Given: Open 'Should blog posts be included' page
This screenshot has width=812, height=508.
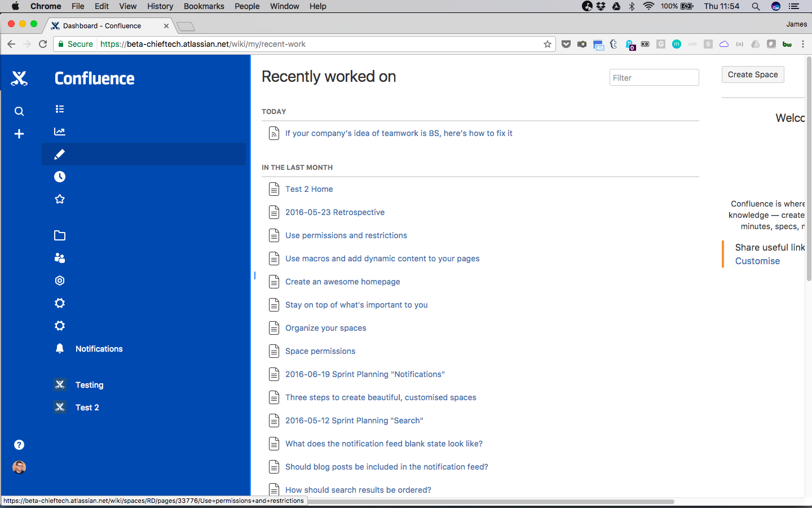Looking at the screenshot, I should coord(387,467).
